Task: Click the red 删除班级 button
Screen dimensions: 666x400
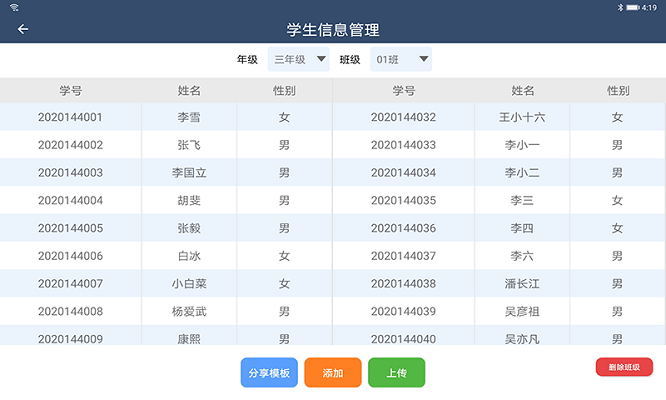Action: [x=624, y=367]
